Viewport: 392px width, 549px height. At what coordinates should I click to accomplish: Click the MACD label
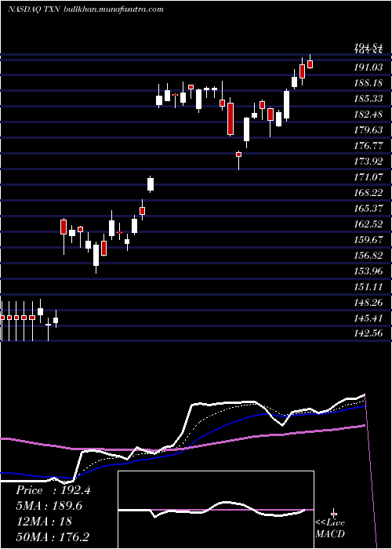click(x=330, y=534)
